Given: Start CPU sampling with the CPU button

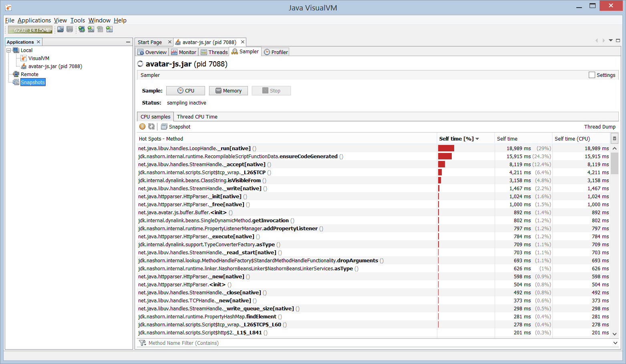Looking at the screenshot, I should (185, 91).
